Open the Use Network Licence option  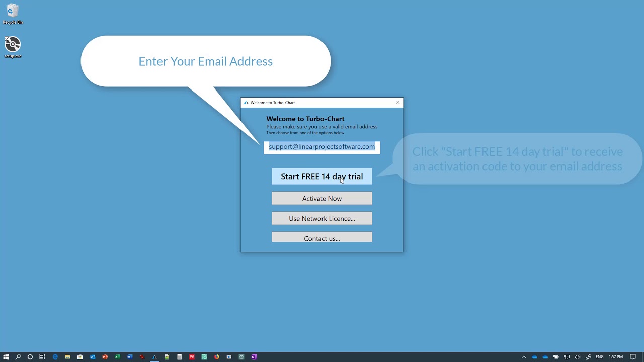pyautogui.click(x=322, y=218)
